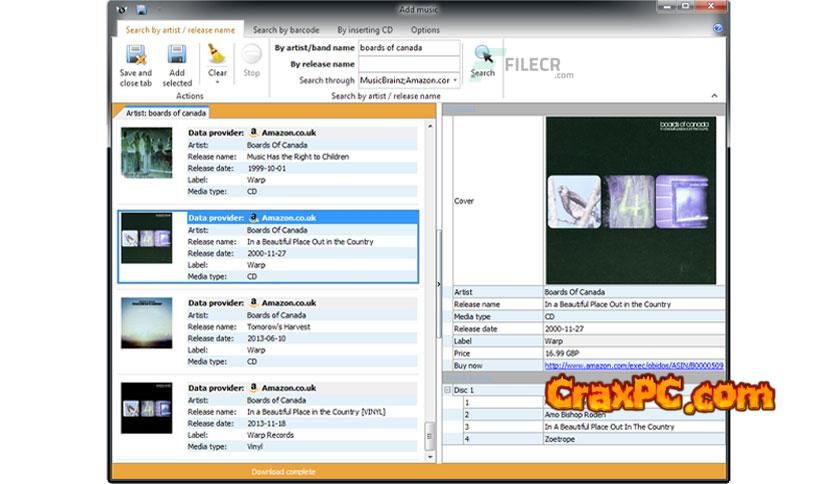Viewport: 836px width, 484px height.
Task: Select the Artist: boards of canada results tab
Action: click(x=164, y=112)
